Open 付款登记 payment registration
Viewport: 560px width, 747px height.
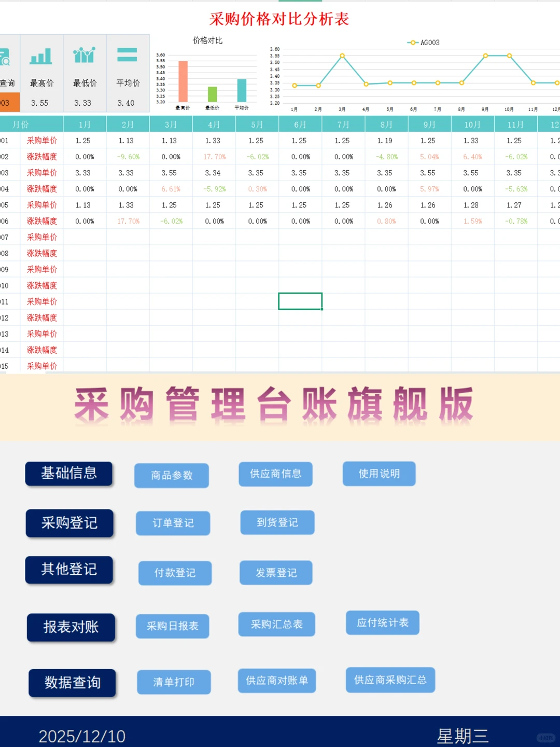click(x=175, y=573)
